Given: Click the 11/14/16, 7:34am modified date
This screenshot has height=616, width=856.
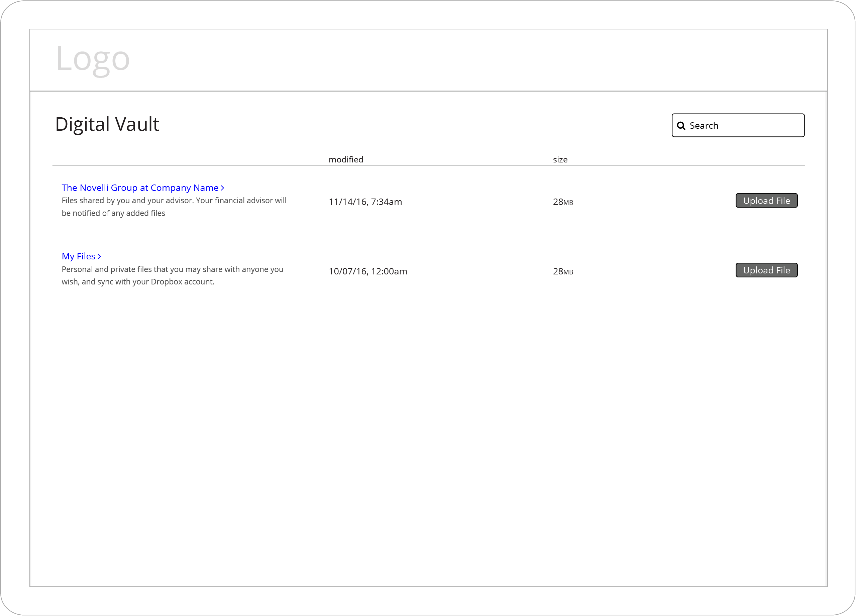Looking at the screenshot, I should pos(365,202).
